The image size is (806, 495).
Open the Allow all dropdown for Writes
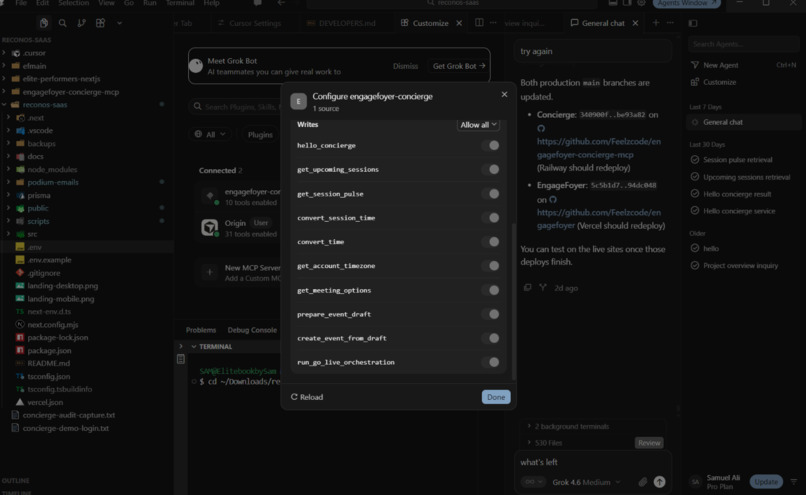pyautogui.click(x=478, y=125)
